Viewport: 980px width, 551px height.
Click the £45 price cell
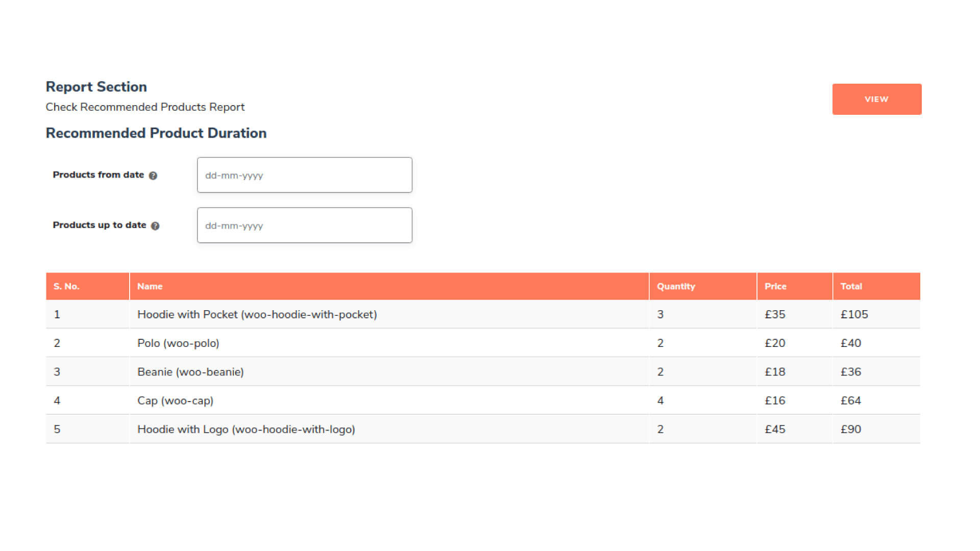pyautogui.click(x=775, y=429)
